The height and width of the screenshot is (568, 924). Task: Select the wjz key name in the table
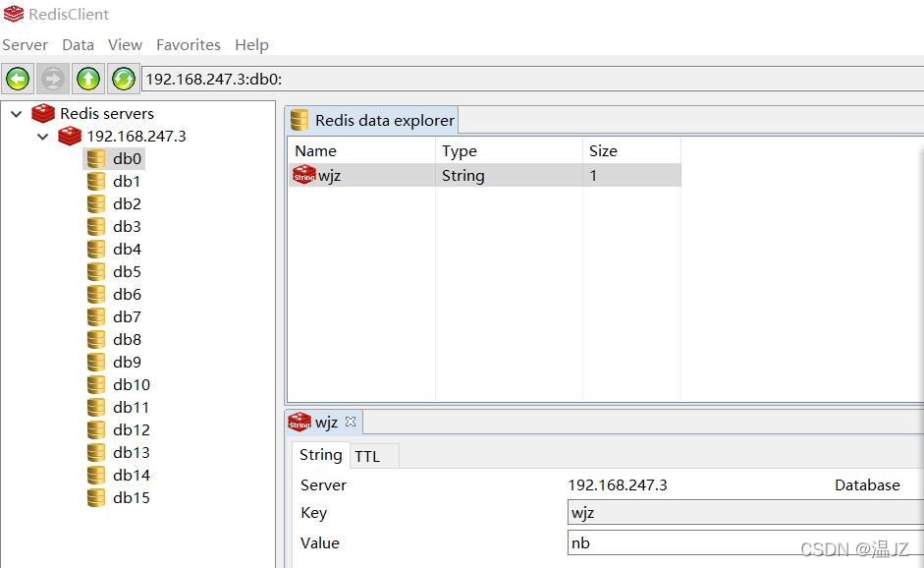[x=329, y=176]
